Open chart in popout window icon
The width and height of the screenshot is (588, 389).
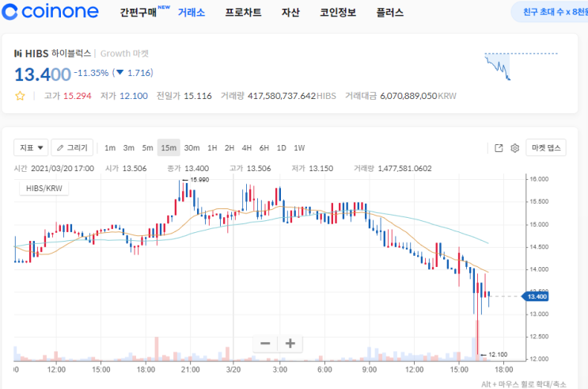[499, 148]
